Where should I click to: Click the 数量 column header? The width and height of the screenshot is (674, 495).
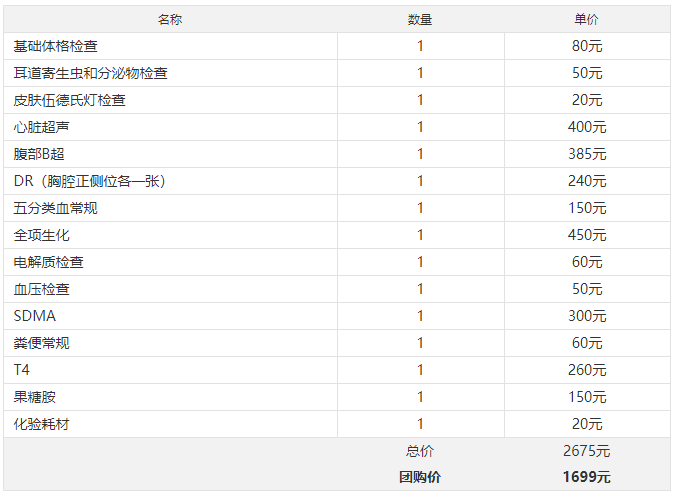click(420, 19)
